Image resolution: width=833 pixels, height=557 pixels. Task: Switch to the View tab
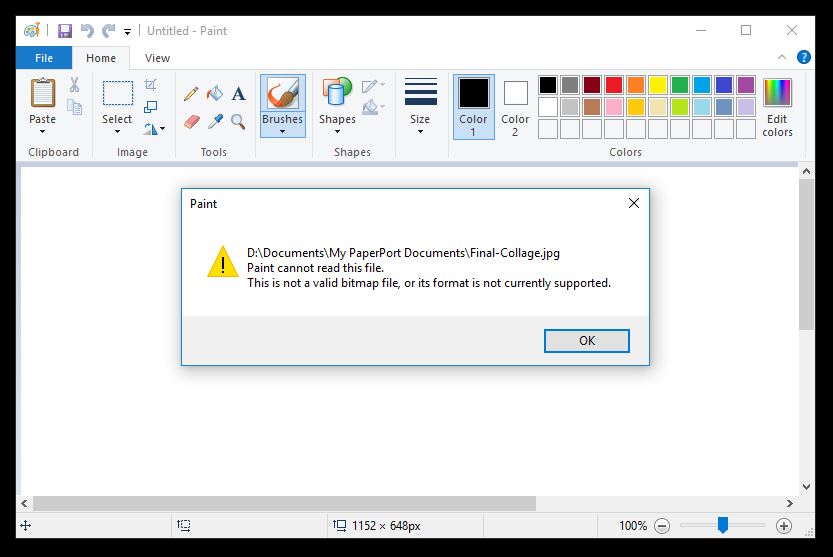(157, 58)
